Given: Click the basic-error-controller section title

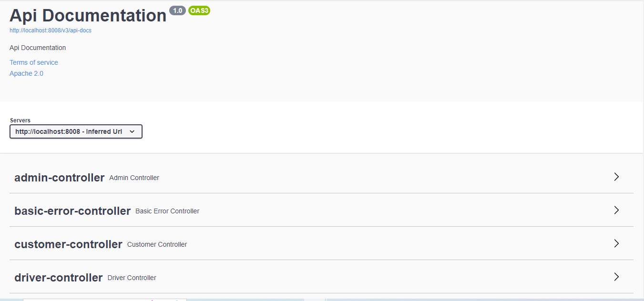Looking at the screenshot, I should (72, 211).
